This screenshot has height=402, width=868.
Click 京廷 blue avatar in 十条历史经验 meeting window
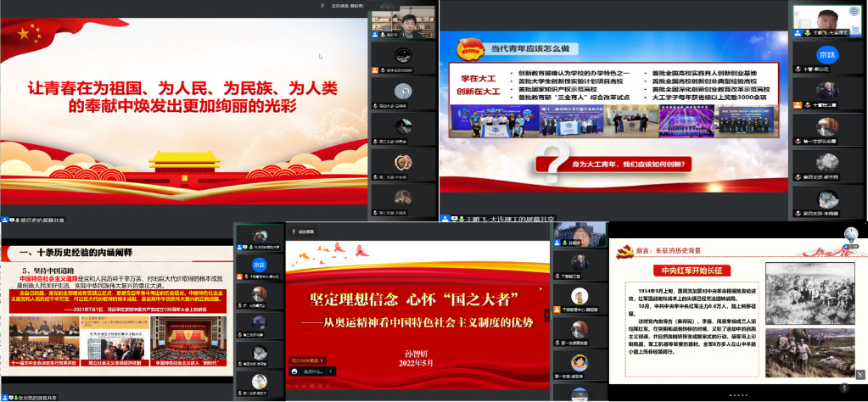click(259, 264)
